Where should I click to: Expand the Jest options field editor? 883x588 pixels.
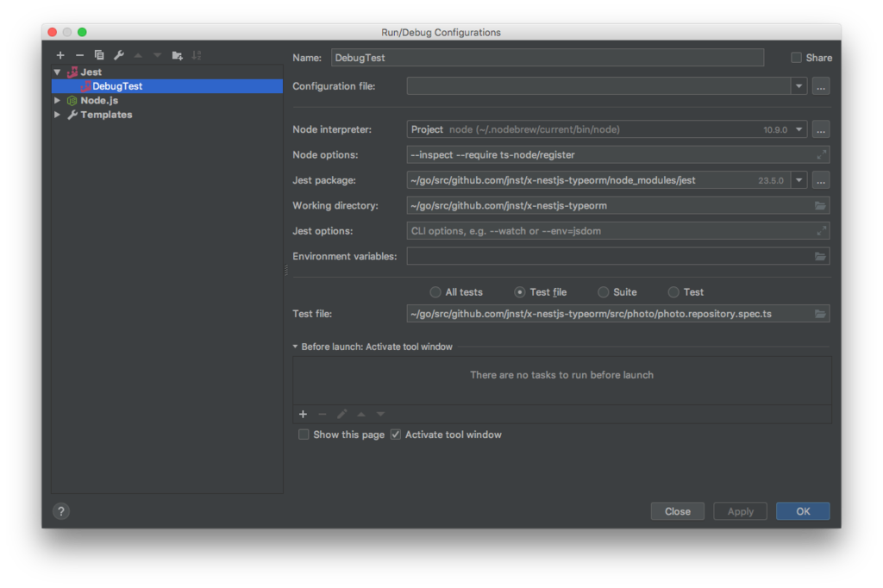click(821, 230)
